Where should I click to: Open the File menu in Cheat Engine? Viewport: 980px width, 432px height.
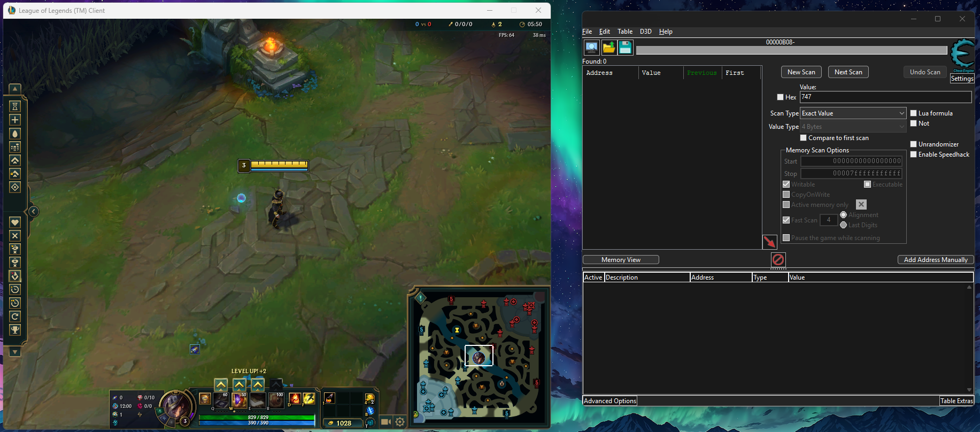tap(587, 32)
